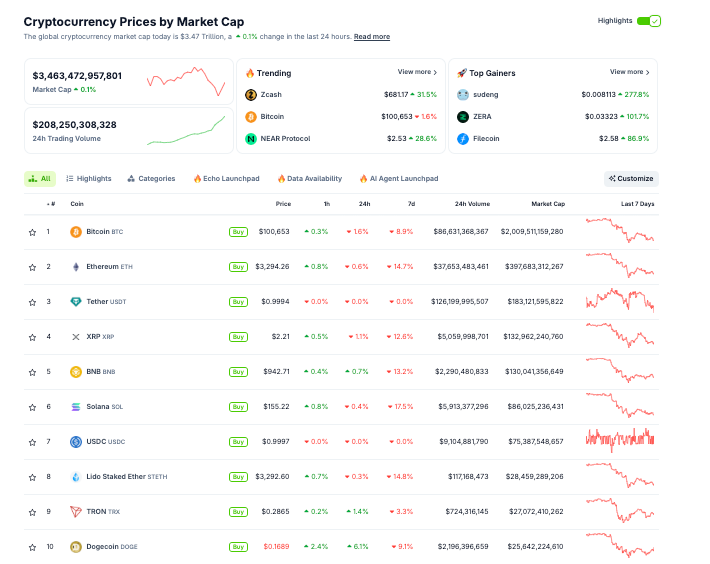Open the Bitcoin 7-day sparkline chart

click(620, 231)
